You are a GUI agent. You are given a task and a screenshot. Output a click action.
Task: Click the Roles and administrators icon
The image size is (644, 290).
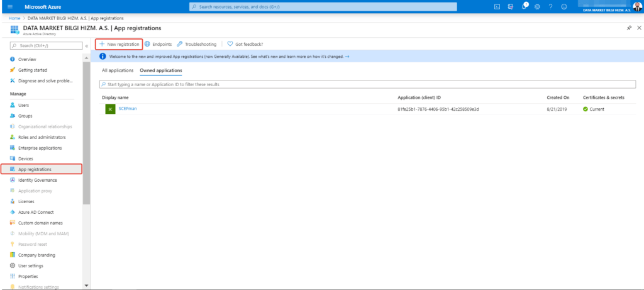(13, 137)
